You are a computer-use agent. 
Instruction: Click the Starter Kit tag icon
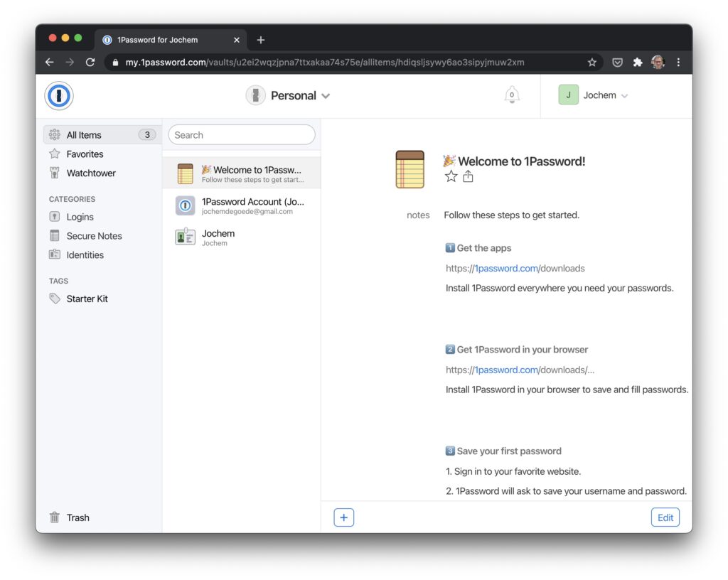point(55,299)
